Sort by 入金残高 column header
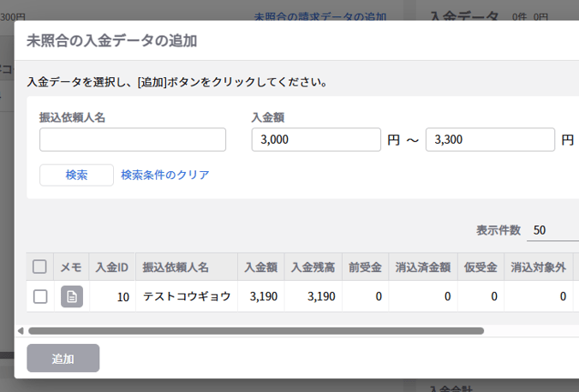 [x=312, y=267]
